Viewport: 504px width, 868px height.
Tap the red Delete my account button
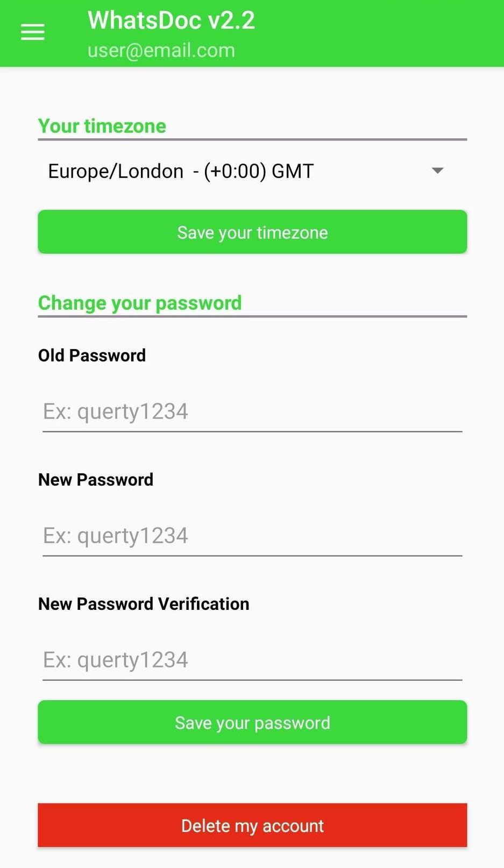[x=252, y=826]
